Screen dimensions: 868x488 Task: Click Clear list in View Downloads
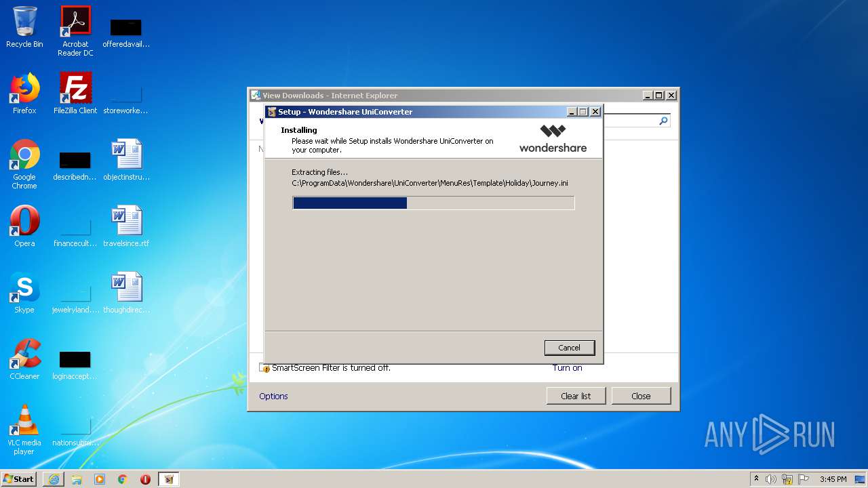576,396
